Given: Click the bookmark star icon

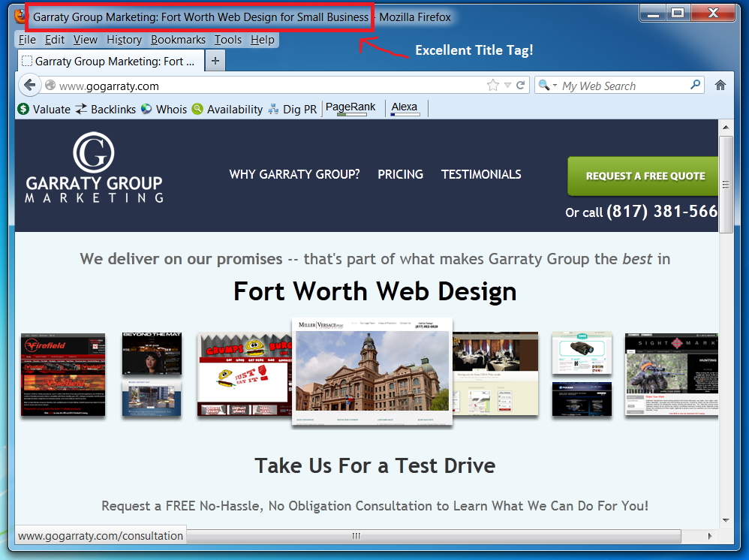Looking at the screenshot, I should tap(493, 86).
